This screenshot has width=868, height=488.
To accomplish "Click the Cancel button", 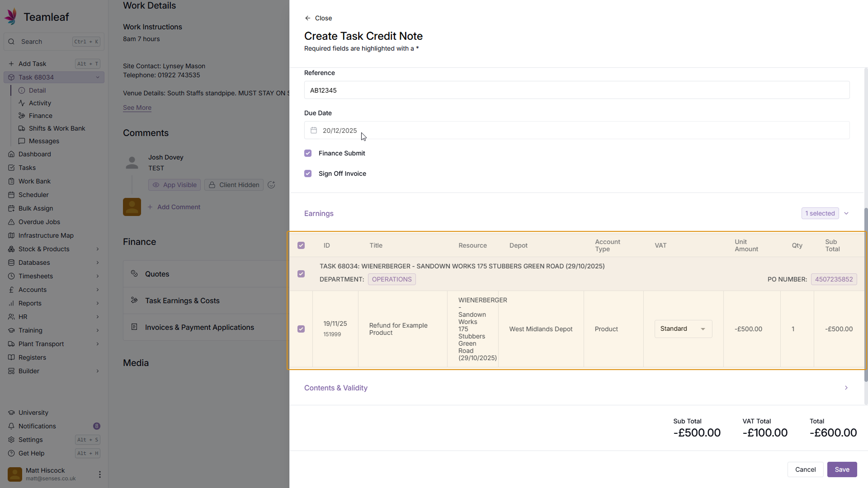I will (805, 469).
